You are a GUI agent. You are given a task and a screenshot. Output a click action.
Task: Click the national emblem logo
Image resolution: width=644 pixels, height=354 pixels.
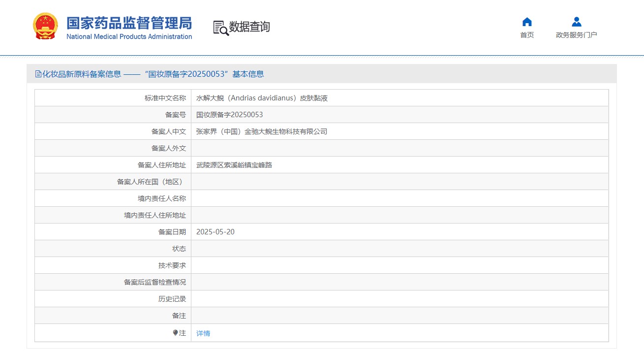[x=45, y=27]
